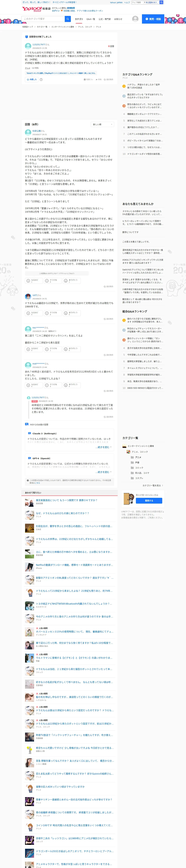This screenshot has width=186, height=868.
Task: Click the 質問・相談 button in header
Action: [x=153, y=19]
